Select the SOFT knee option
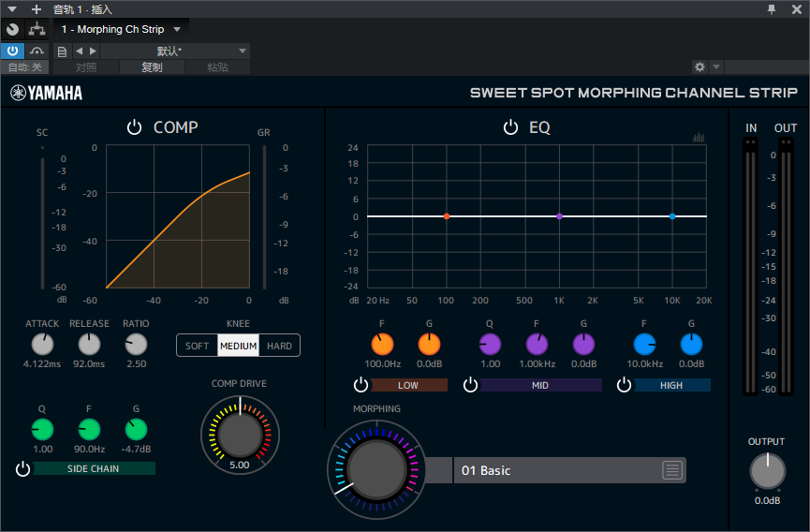 197,346
